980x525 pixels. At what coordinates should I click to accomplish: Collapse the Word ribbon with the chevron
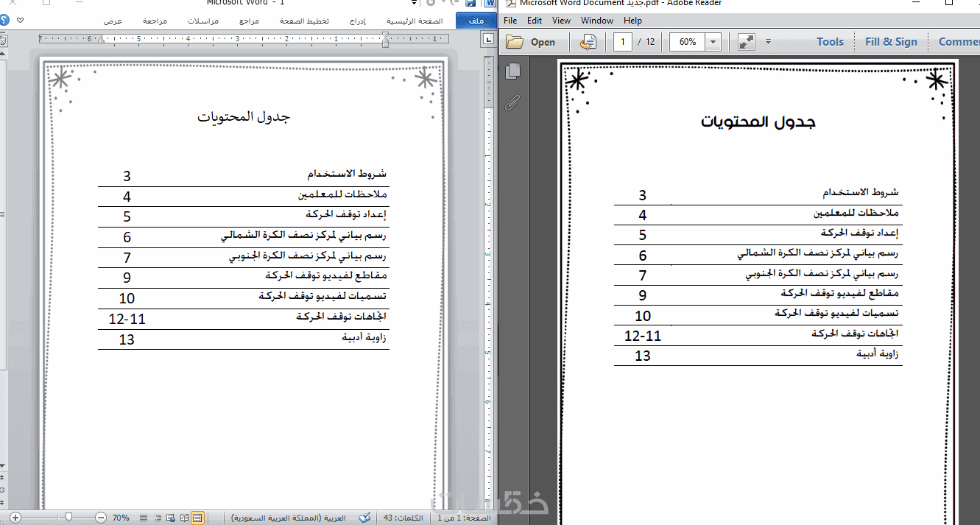click(19, 21)
